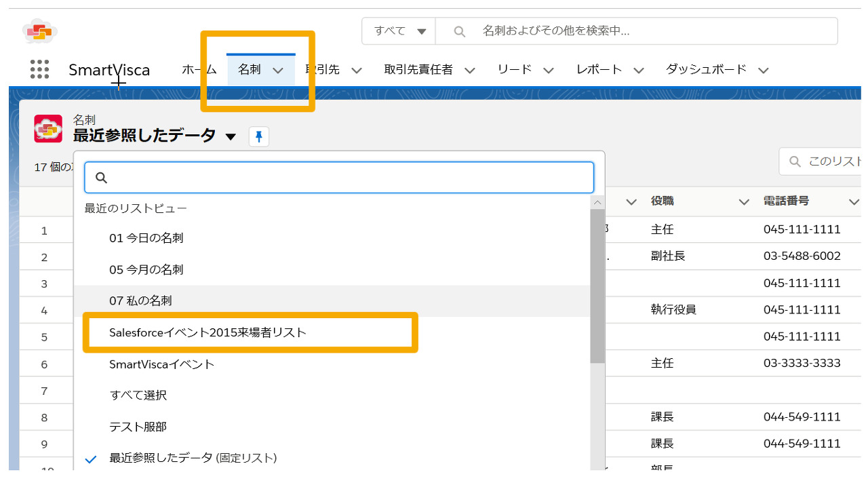Switch to the 取引先 tab
868x483 pixels.
tap(323, 69)
